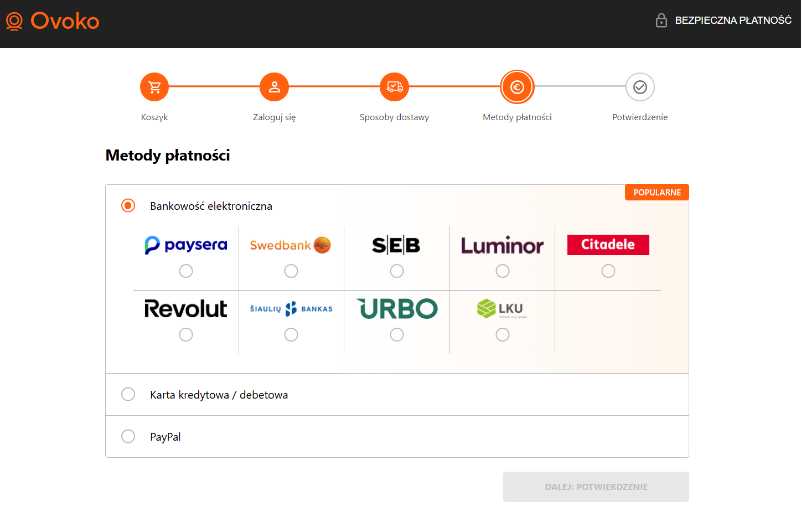Click the Bezpieczna płatność text
This screenshot has height=532, width=801.
pyautogui.click(x=733, y=20)
